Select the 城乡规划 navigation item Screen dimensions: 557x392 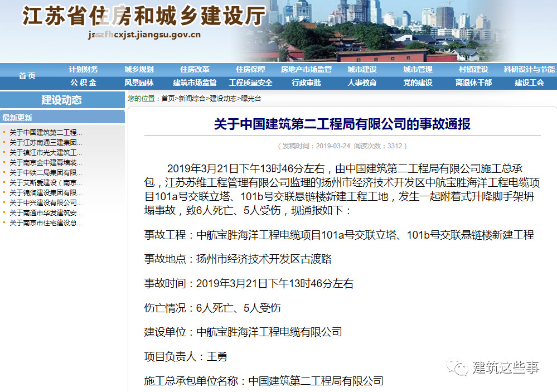click(x=139, y=69)
